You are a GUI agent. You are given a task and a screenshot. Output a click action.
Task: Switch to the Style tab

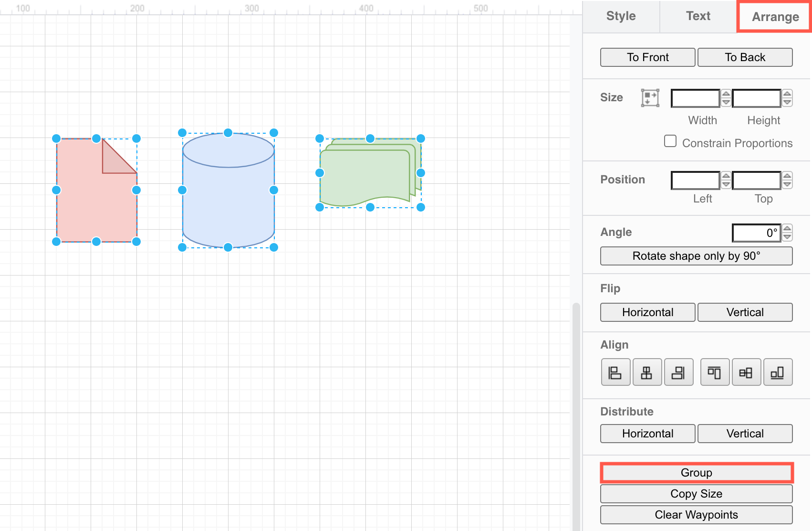pyautogui.click(x=621, y=16)
